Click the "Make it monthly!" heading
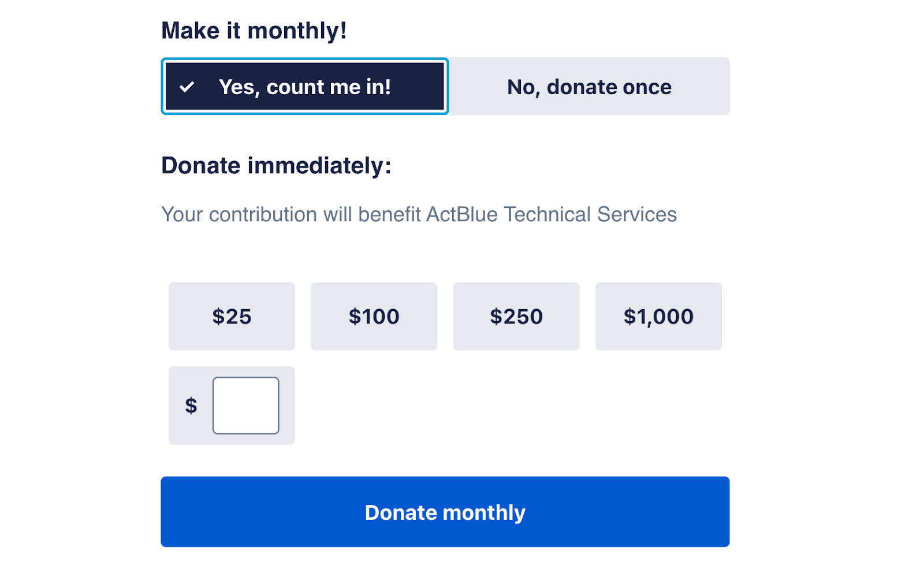 click(254, 31)
